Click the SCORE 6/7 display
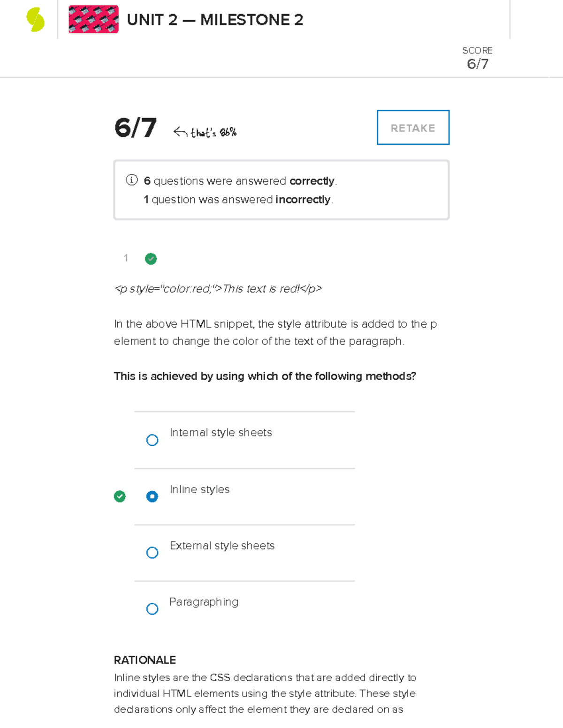 click(x=478, y=57)
